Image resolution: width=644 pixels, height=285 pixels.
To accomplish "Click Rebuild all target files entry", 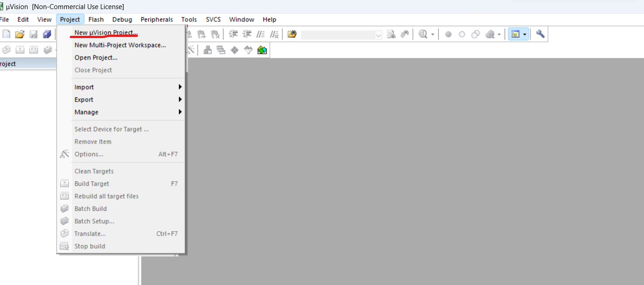I will click(121, 196).
